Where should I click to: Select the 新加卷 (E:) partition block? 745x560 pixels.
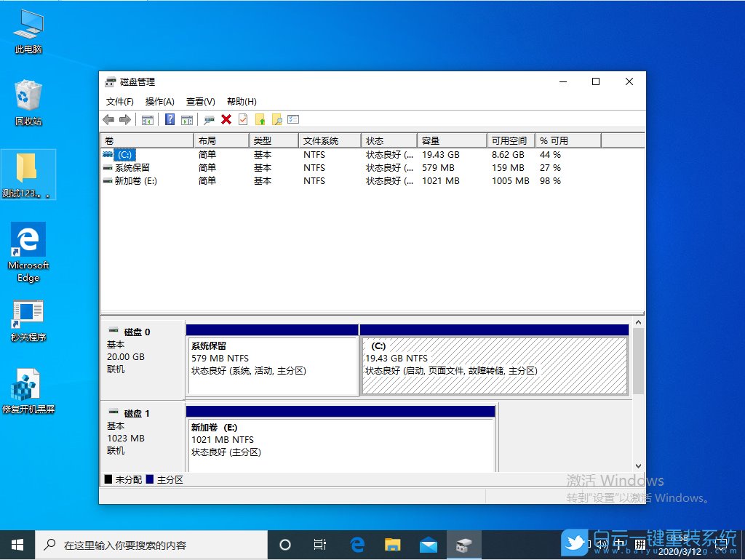340,436
